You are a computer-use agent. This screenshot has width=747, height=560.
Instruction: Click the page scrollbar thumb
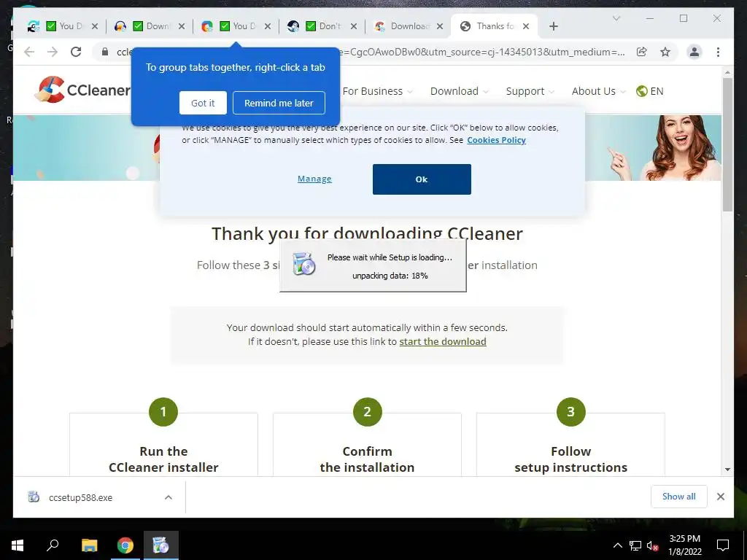coord(727,144)
